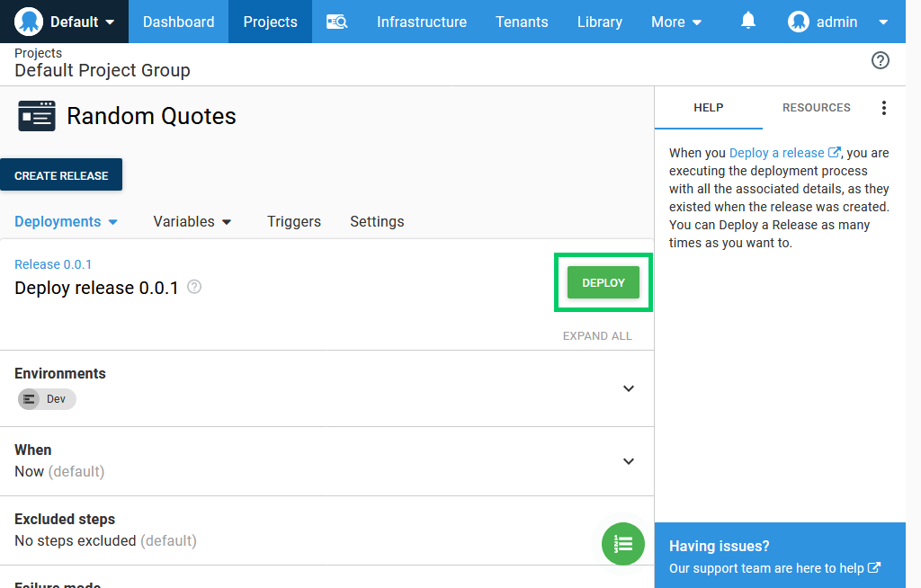Open the Variables dropdown menu
This screenshot has width=921, height=588.
(x=192, y=221)
